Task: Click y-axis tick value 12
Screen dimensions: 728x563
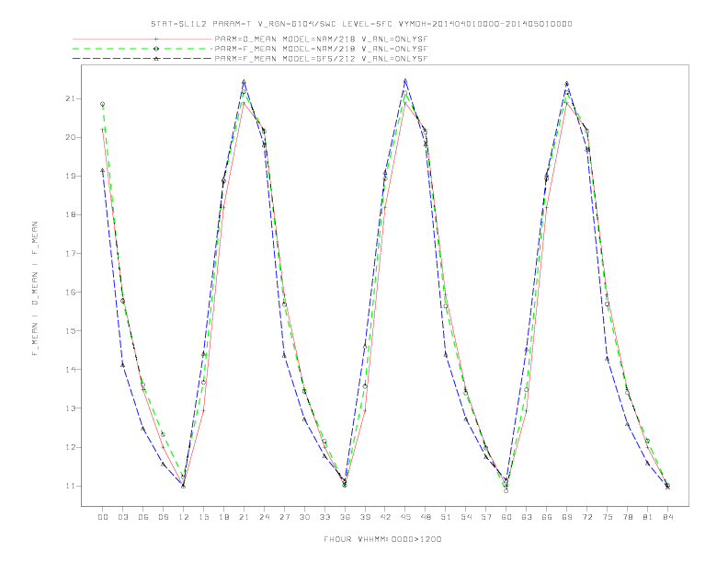Action: [70, 447]
